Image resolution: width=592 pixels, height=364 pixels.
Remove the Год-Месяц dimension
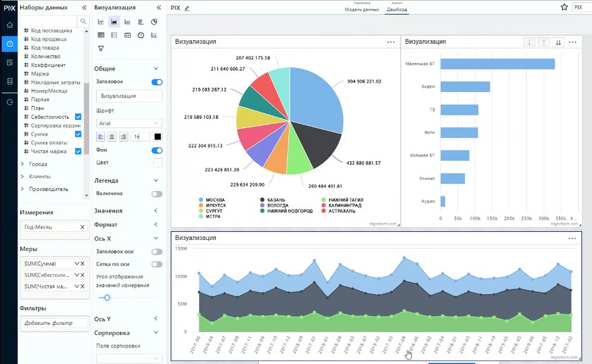83,227
